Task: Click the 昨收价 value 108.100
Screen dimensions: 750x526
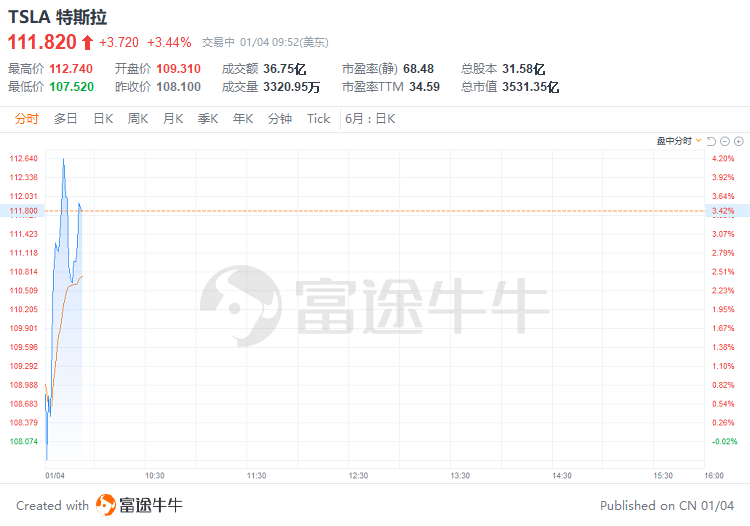Action: pos(178,87)
